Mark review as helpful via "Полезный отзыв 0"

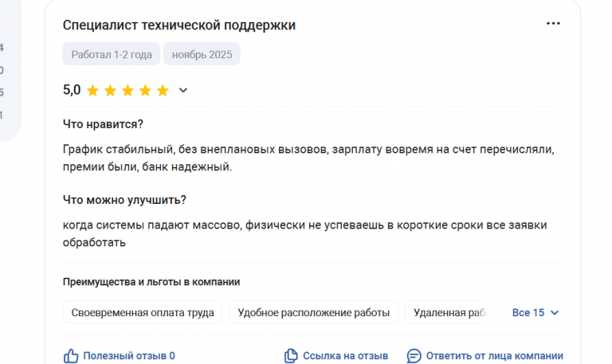coord(128,355)
